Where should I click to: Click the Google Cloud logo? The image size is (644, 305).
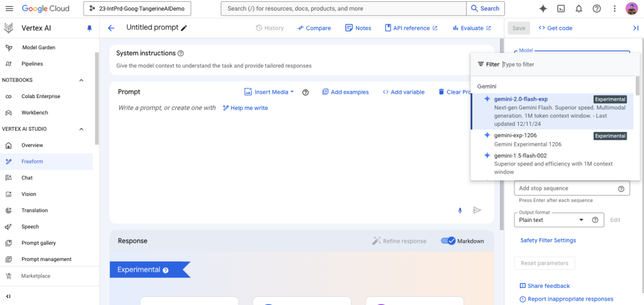(45, 9)
